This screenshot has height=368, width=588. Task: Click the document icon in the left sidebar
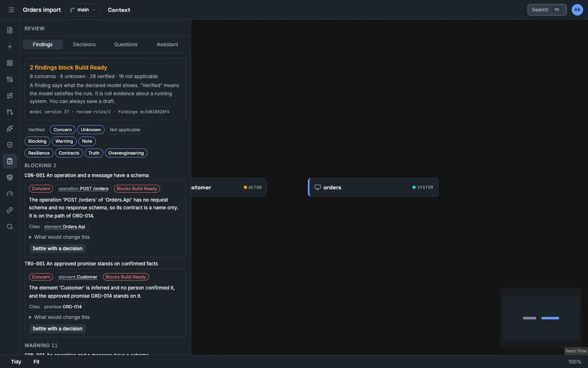click(10, 30)
